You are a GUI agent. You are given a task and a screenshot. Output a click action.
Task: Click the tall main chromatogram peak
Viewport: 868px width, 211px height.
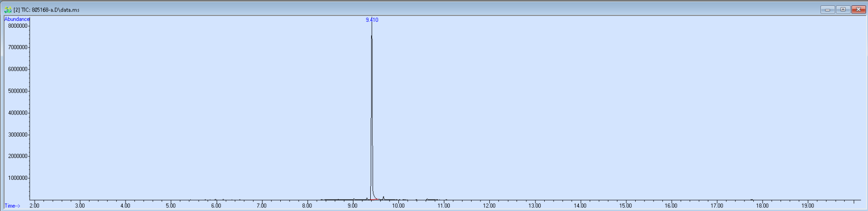click(372, 109)
